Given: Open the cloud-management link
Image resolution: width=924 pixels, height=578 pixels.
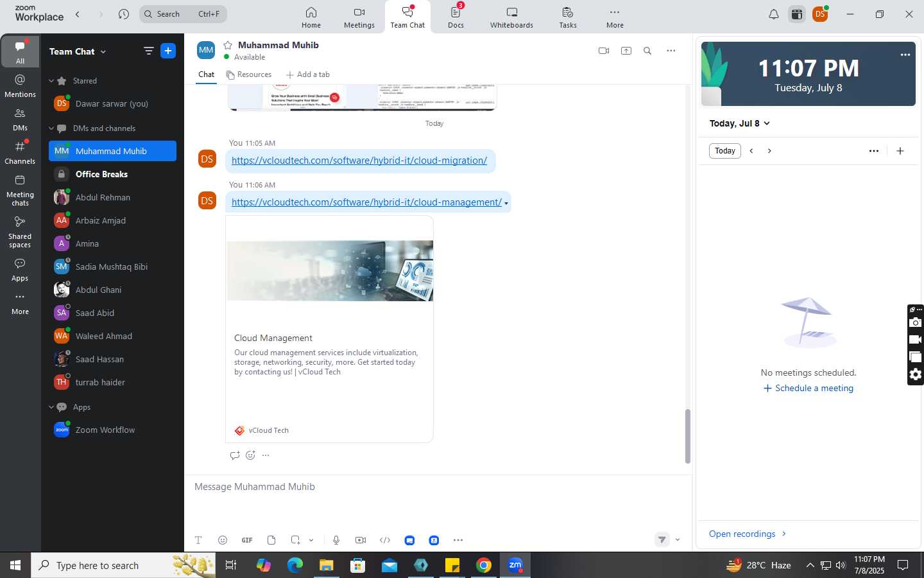Looking at the screenshot, I should [x=366, y=202].
